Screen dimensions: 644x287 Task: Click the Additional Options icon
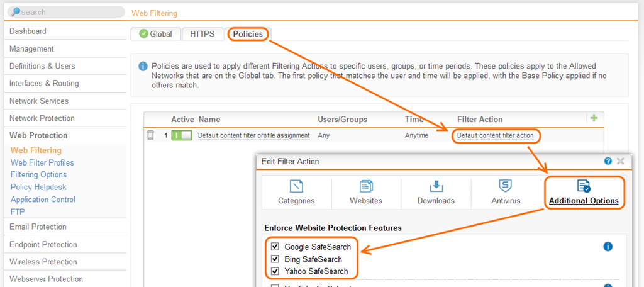click(584, 186)
